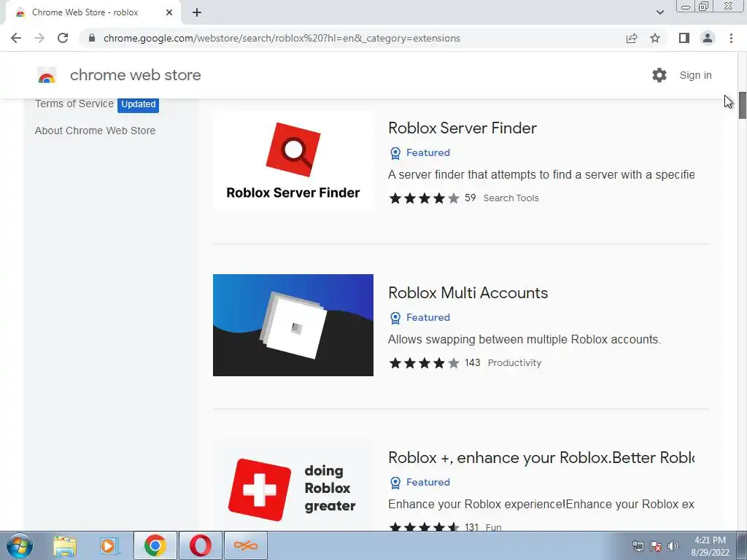Open Action Center flag tray icon

(656, 546)
